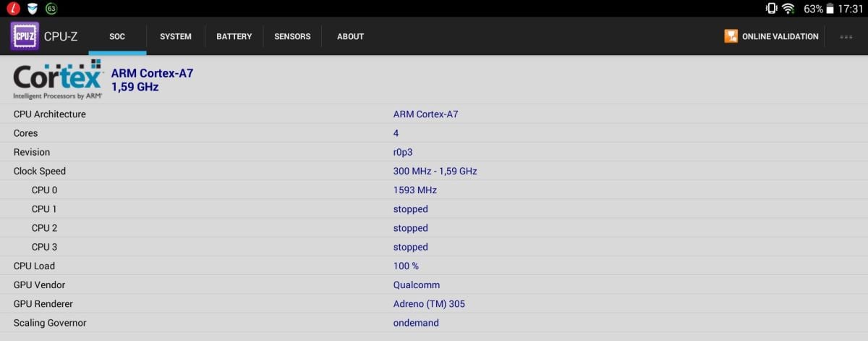Tap the battery level icon

[830, 9]
